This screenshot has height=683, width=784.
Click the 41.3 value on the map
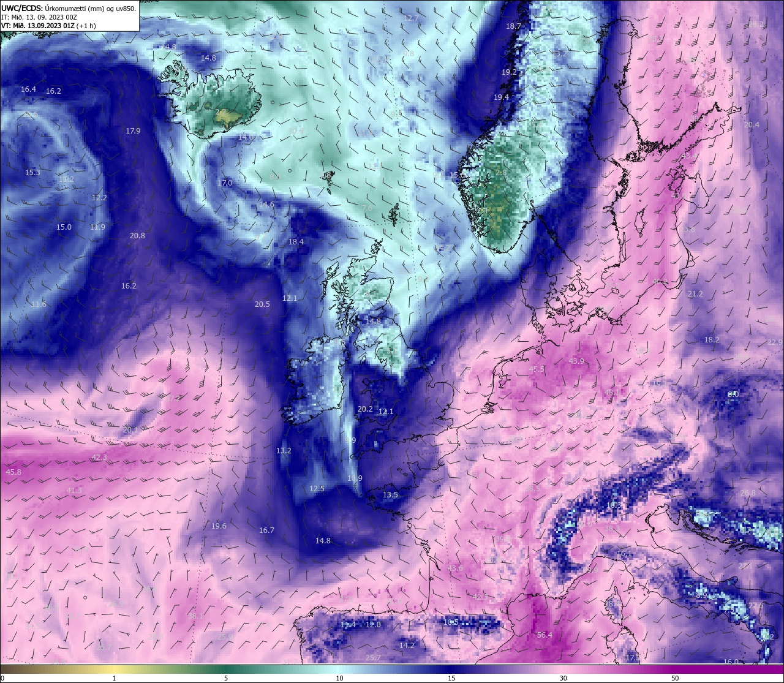point(74,490)
